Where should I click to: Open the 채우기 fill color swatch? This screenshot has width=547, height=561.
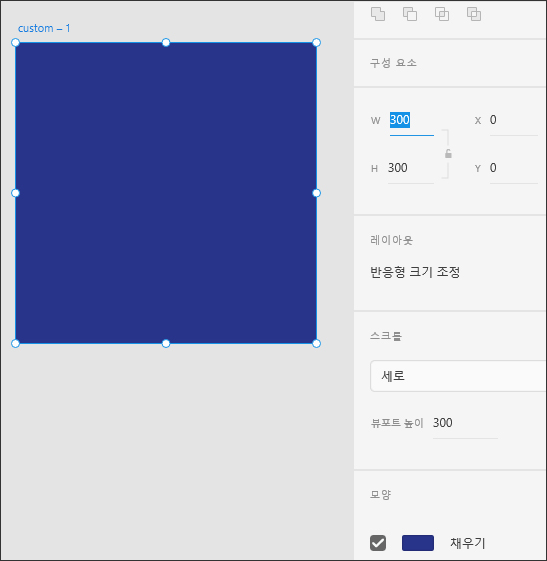[x=418, y=543]
